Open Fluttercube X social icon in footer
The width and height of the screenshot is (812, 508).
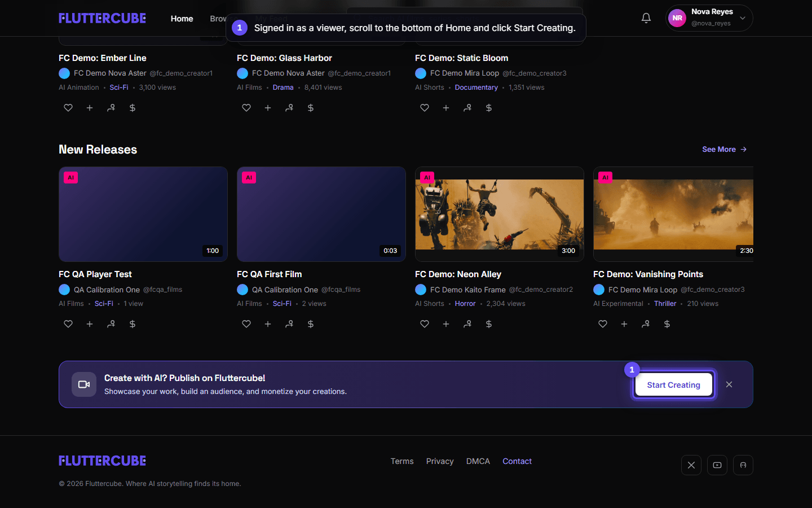pos(691,465)
